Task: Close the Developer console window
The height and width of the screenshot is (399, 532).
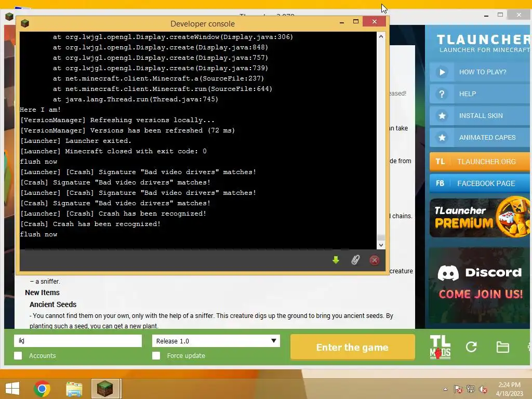Action: pyautogui.click(x=374, y=22)
